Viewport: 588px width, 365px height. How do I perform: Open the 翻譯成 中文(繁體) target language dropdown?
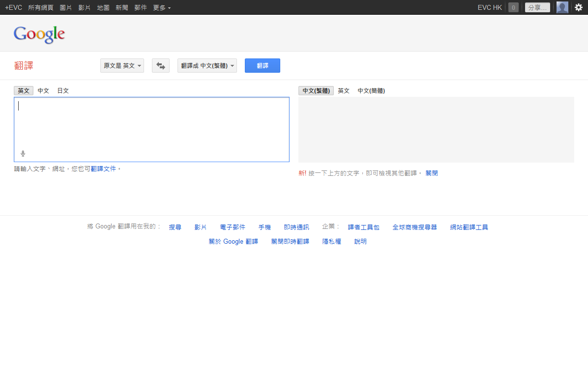207,65
